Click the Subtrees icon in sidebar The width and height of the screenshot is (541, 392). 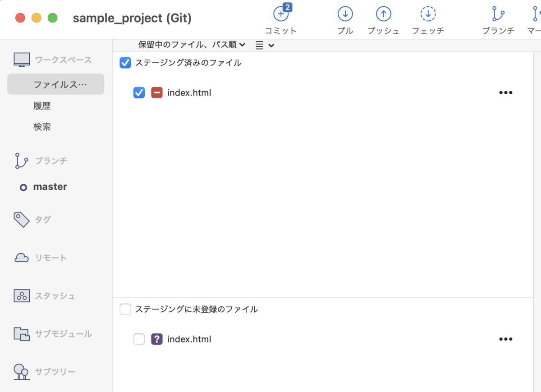(x=21, y=372)
